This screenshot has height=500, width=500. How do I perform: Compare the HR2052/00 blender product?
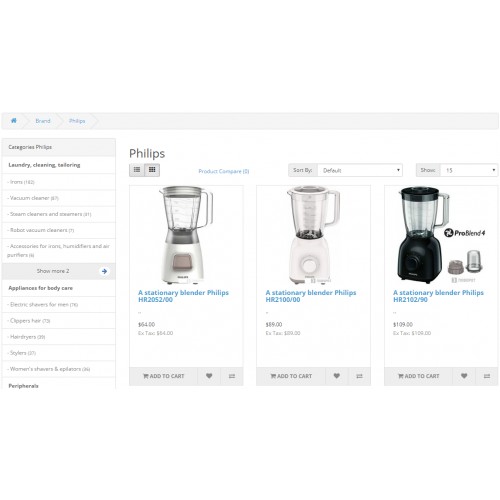[232, 376]
